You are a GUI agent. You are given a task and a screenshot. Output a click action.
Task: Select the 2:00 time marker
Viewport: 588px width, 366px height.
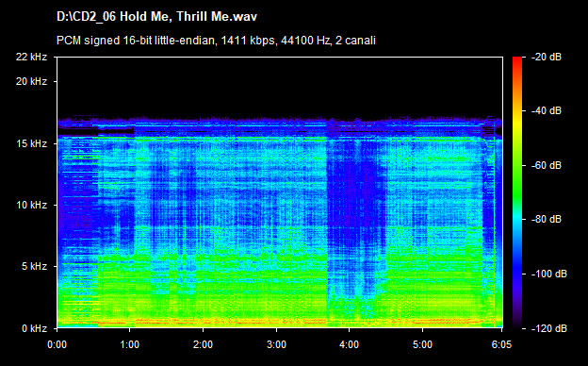coord(203,344)
